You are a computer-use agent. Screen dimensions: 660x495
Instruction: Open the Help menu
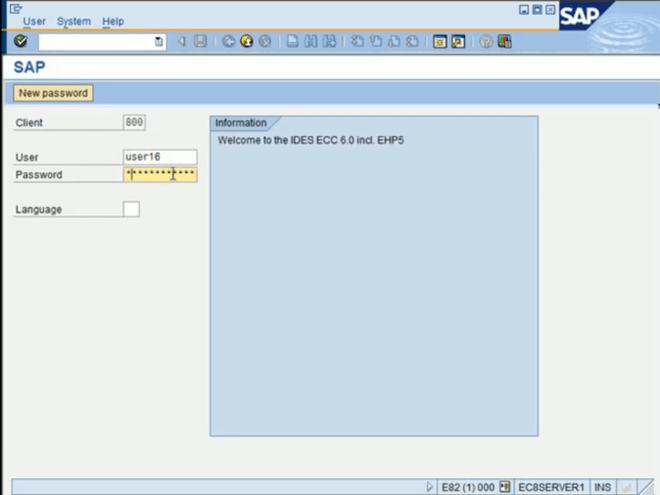point(113,21)
